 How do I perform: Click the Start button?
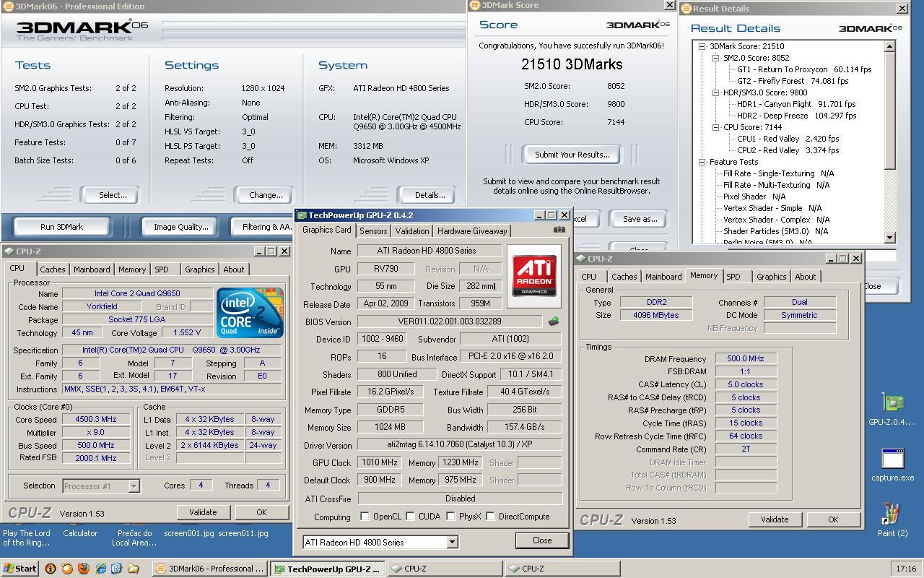pyautogui.click(x=20, y=569)
